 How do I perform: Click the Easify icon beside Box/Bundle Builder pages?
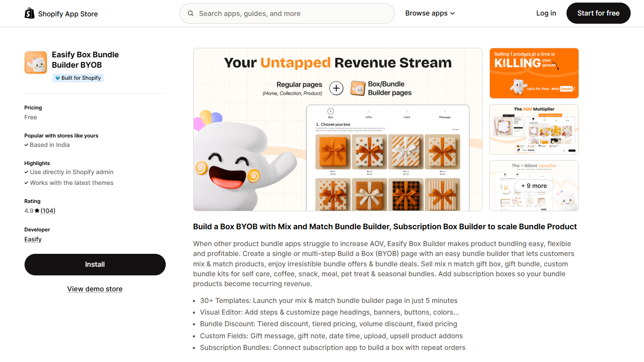point(358,88)
